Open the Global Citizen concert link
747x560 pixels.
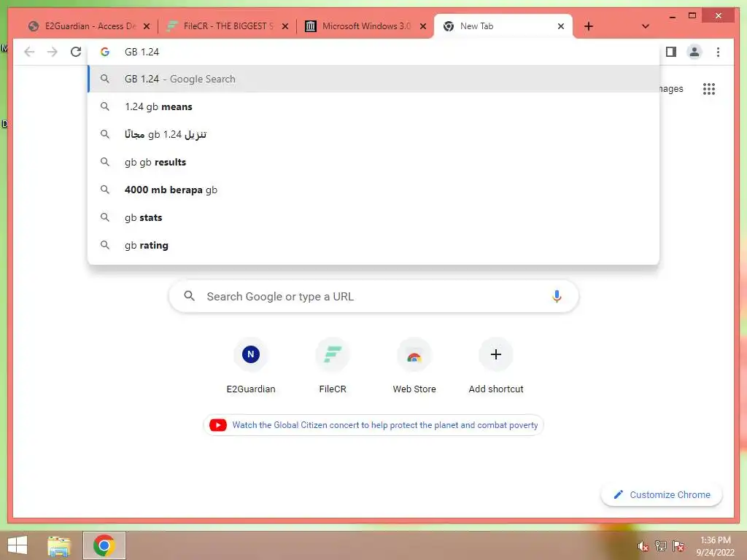(385, 425)
